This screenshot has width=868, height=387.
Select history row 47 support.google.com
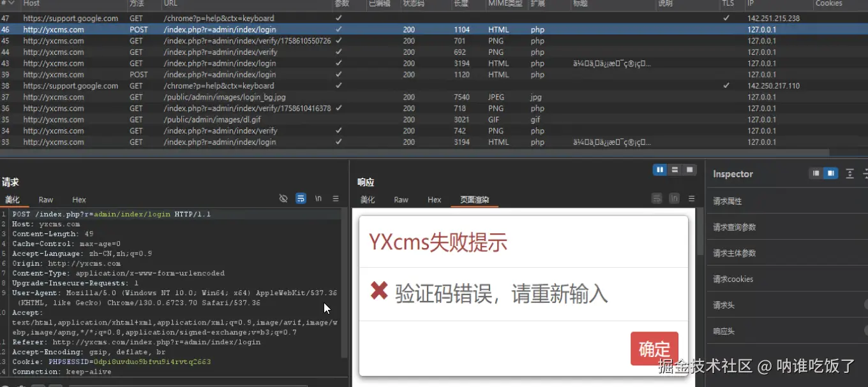pos(434,18)
